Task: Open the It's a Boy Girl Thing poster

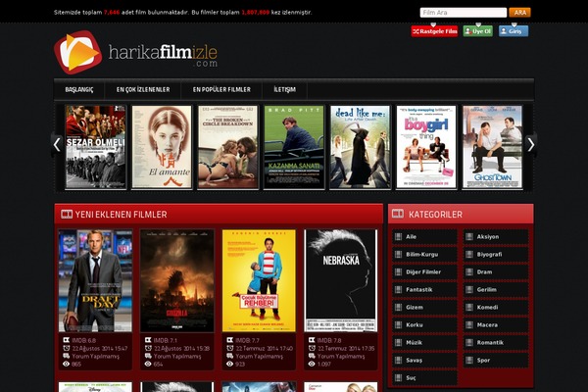Action: coord(426,147)
